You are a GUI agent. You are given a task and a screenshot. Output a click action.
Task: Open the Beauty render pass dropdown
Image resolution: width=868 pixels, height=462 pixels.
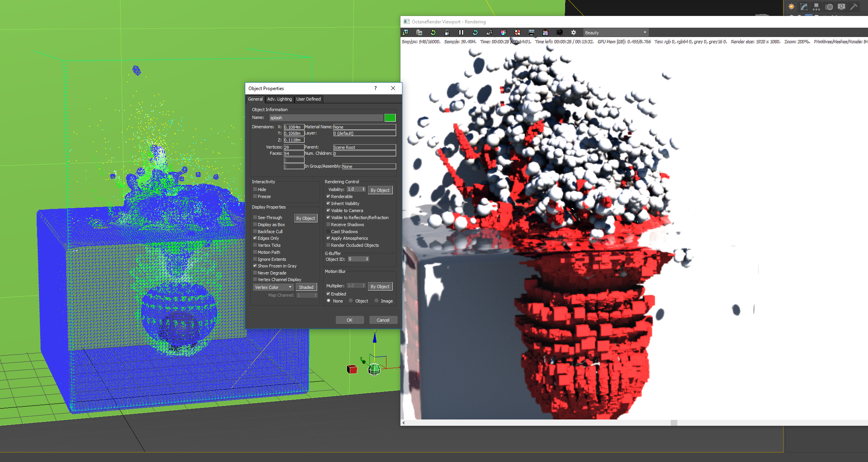pyautogui.click(x=615, y=32)
